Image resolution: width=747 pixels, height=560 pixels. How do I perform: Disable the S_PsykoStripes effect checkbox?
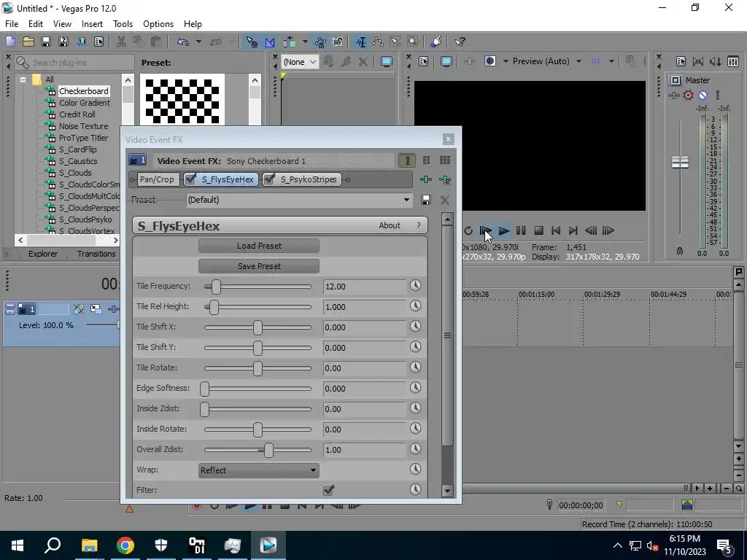pos(269,179)
